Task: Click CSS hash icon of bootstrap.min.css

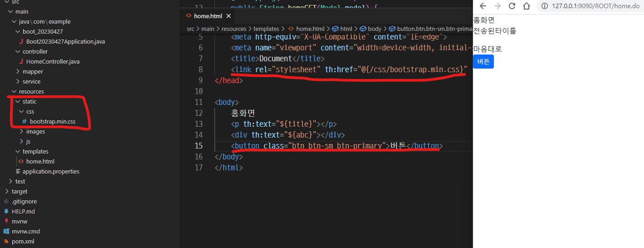Action: 24,121
